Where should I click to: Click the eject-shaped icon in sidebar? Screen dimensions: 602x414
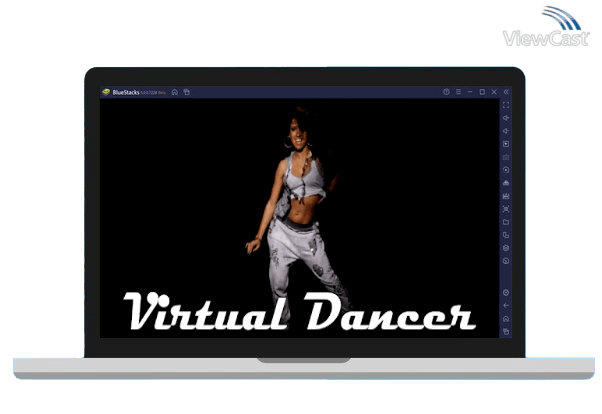point(506,183)
